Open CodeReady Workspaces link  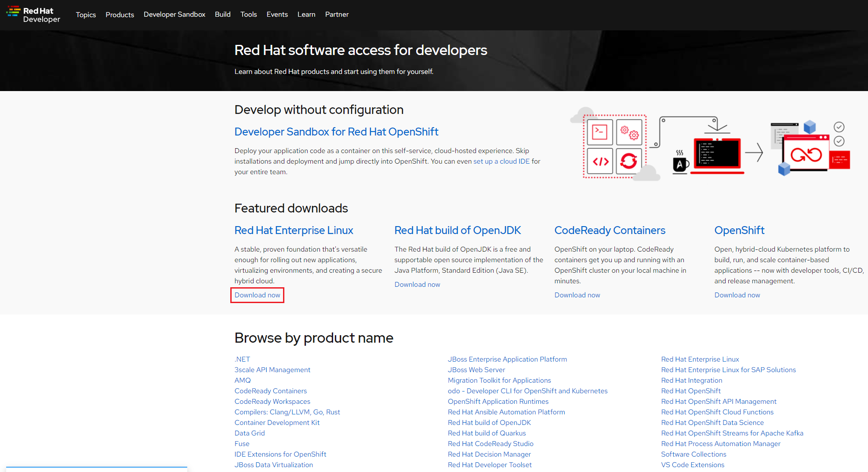[272, 402]
